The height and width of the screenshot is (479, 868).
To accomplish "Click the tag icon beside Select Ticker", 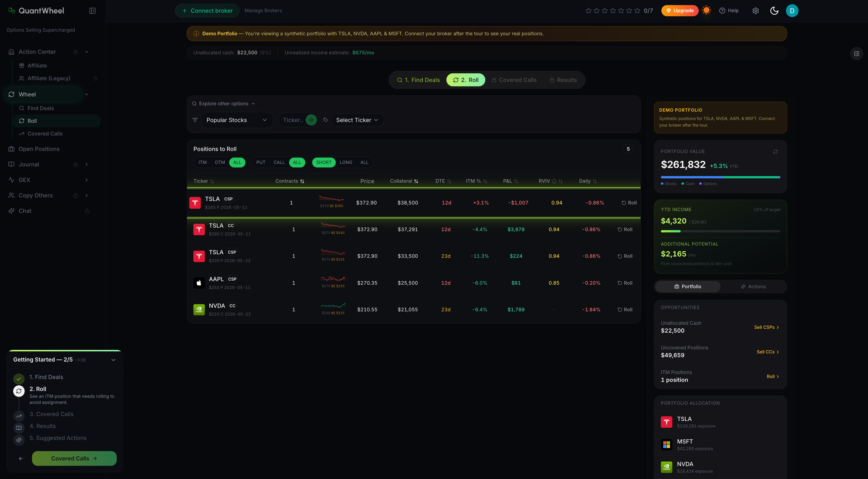I will point(325,120).
